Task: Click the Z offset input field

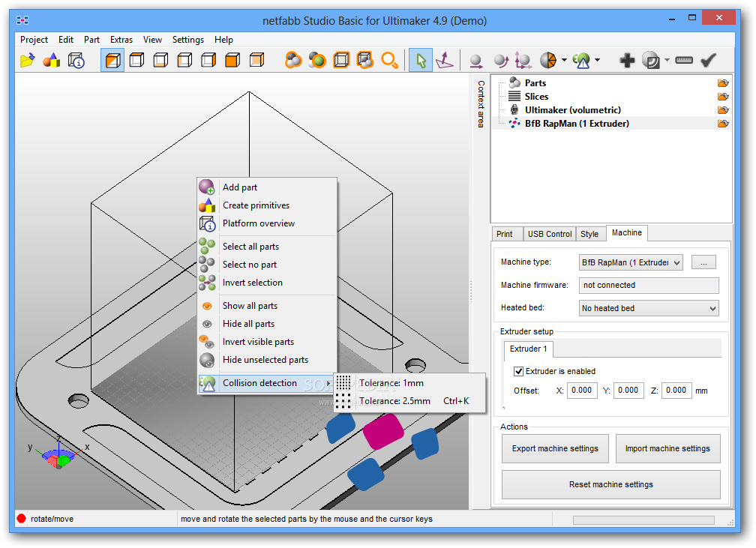Action: click(x=676, y=391)
